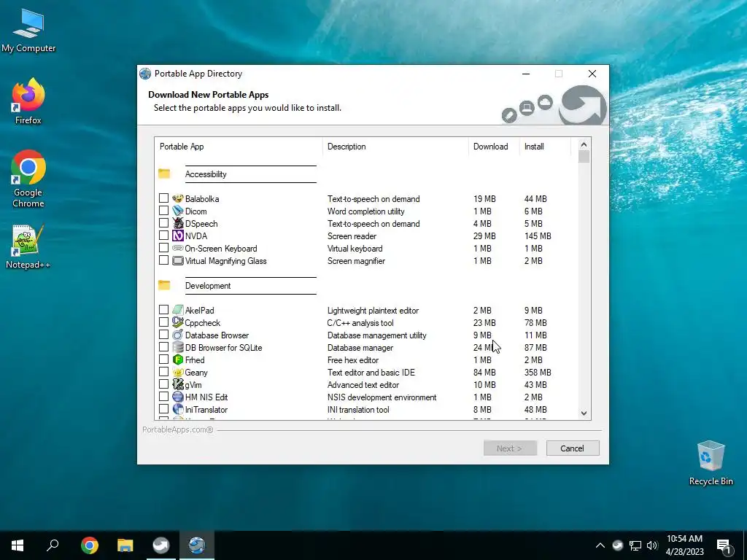Check the Virtual Magnifying Glass checkbox

pyautogui.click(x=163, y=260)
